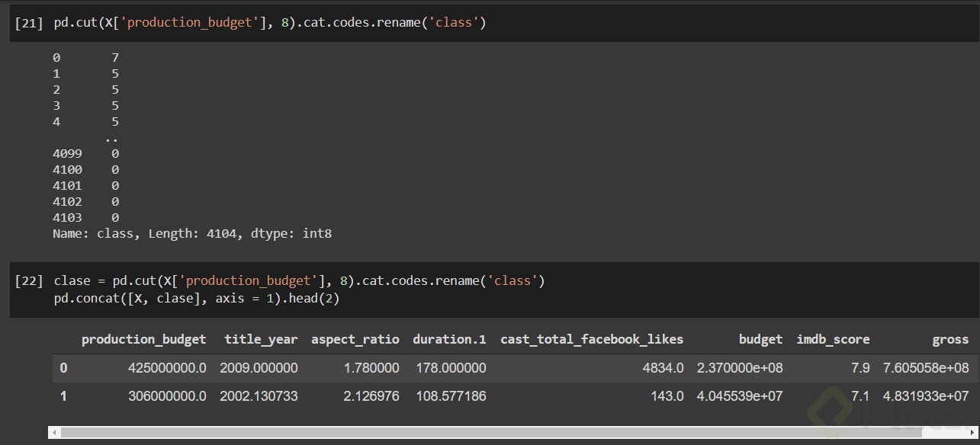This screenshot has height=445, width=980.
Task: Click the cell 22 execution counter
Action: point(29,281)
